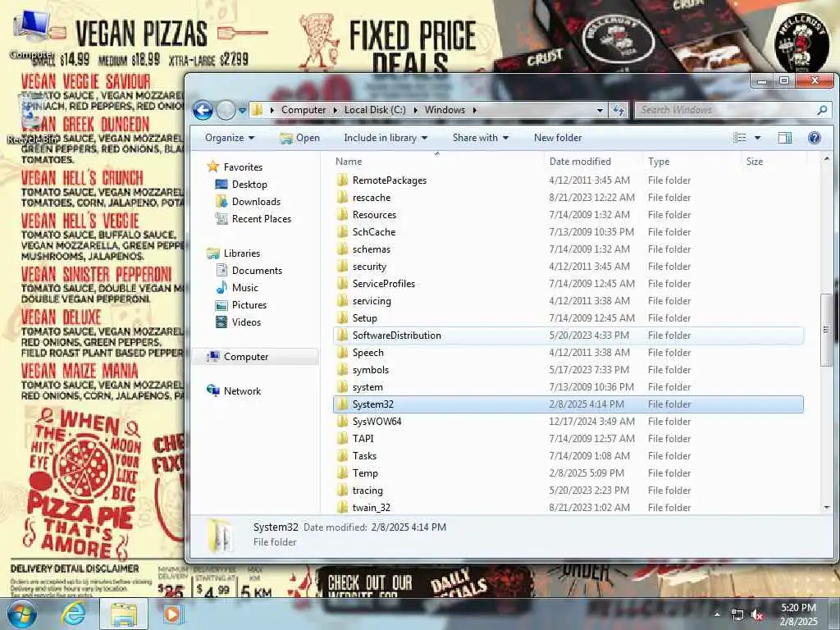Click the New folder button
The image size is (840, 630).
tap(558, 138)
